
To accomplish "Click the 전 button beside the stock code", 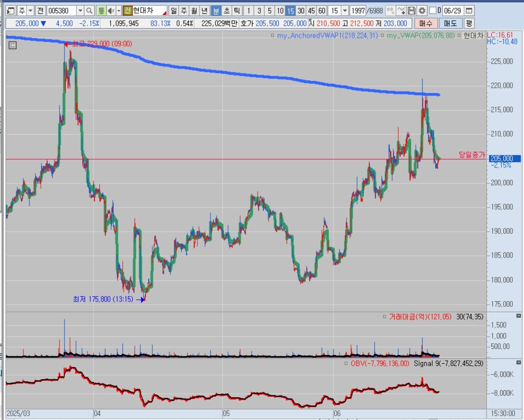I will point(40,11).
